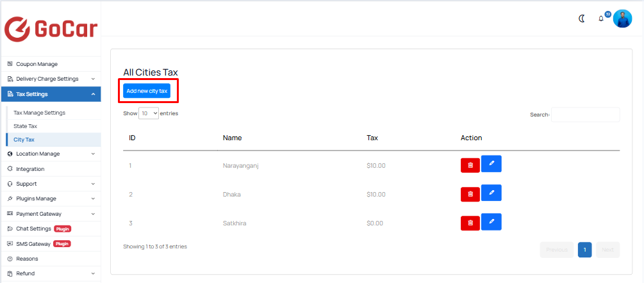This screenshot has height=283, width=644.
Task: Click the Coupon Manage sidebar icon
Action: coord(10,64)
